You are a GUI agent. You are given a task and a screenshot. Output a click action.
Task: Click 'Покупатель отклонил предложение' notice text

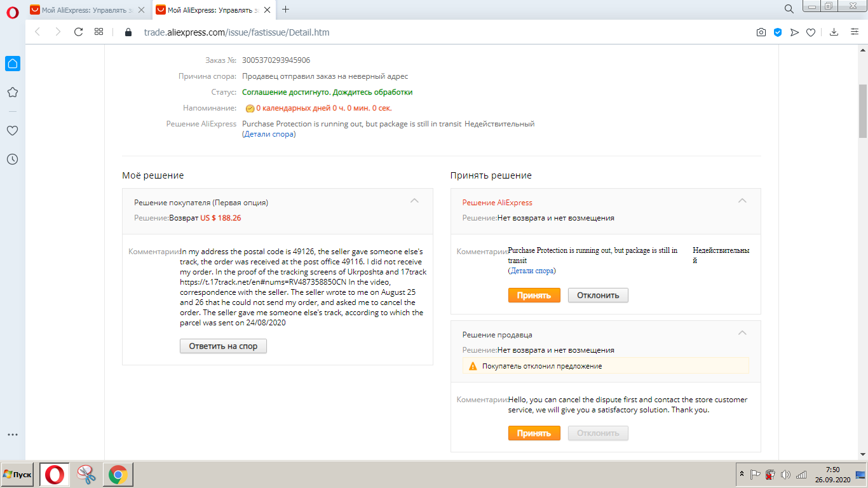coord(542,366)
